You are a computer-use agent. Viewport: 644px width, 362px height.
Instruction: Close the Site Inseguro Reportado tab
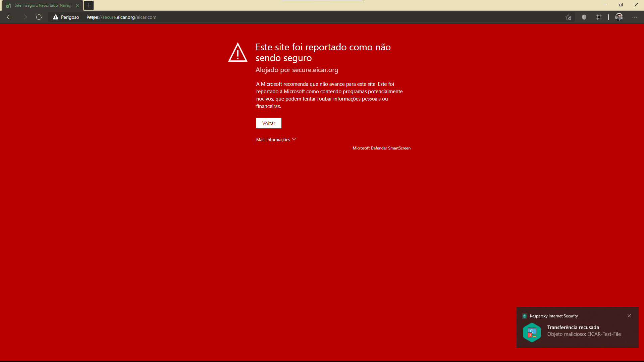tap(77, 5)
